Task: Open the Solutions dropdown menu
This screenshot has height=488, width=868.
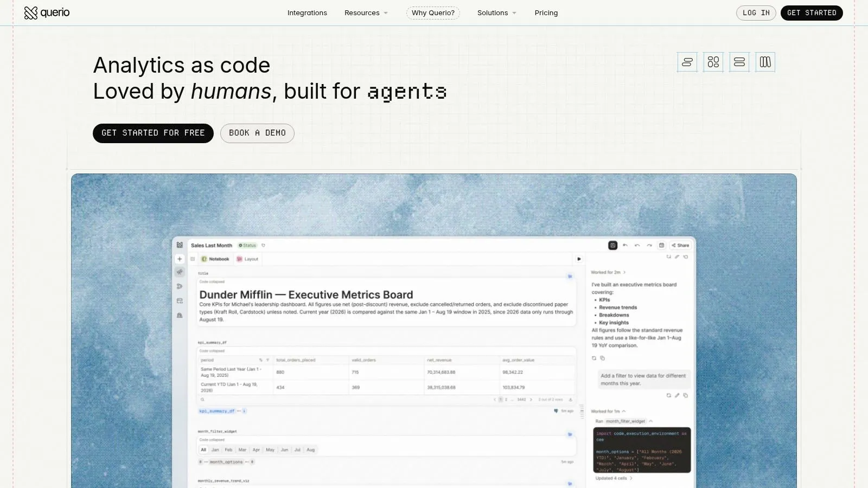Action: point(497,12)
